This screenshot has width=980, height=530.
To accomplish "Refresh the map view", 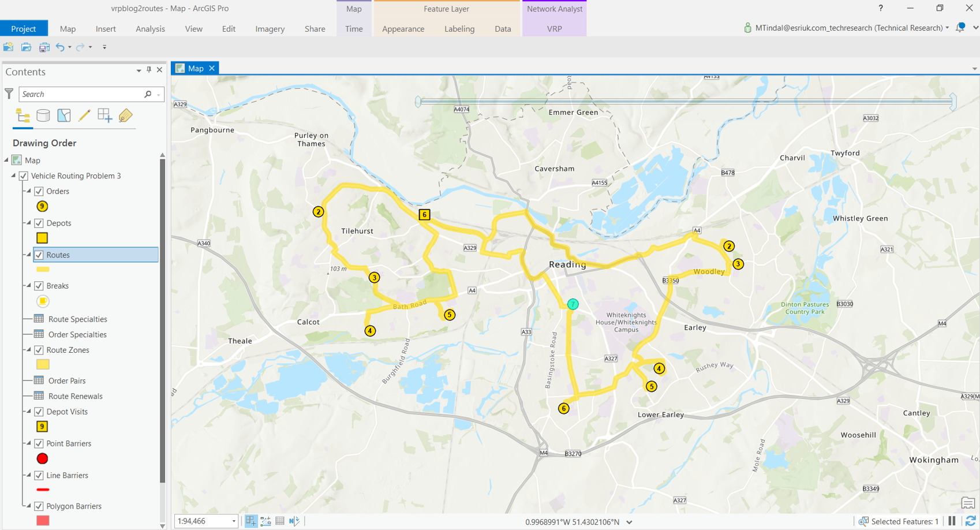I will coord(971,521).
